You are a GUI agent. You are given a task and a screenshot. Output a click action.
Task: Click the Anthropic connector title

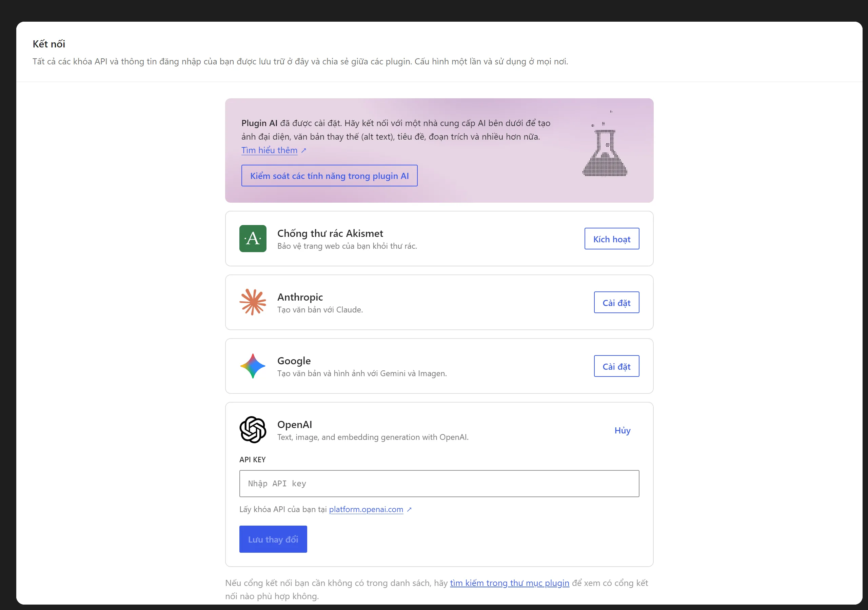300,297
